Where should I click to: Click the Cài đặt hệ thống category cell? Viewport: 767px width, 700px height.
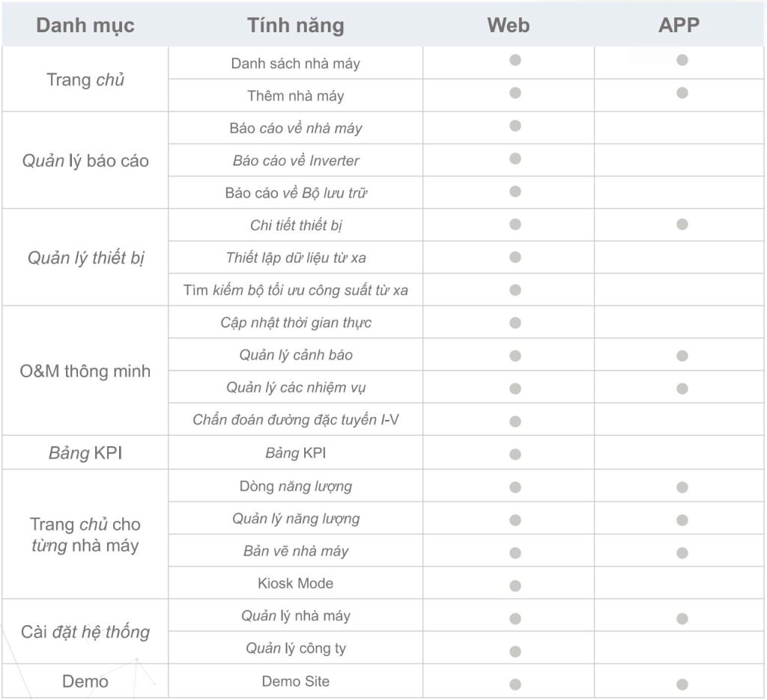coord(85,632)
